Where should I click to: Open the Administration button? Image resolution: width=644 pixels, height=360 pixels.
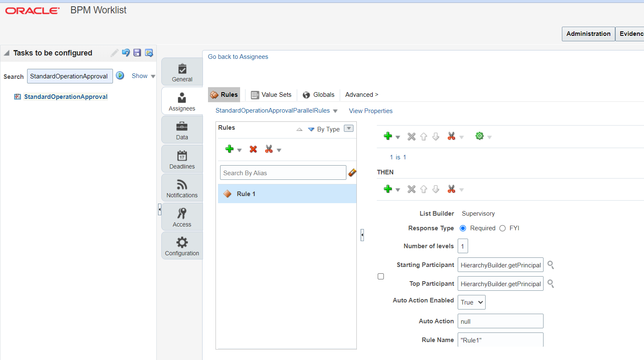tap(588, 34)
